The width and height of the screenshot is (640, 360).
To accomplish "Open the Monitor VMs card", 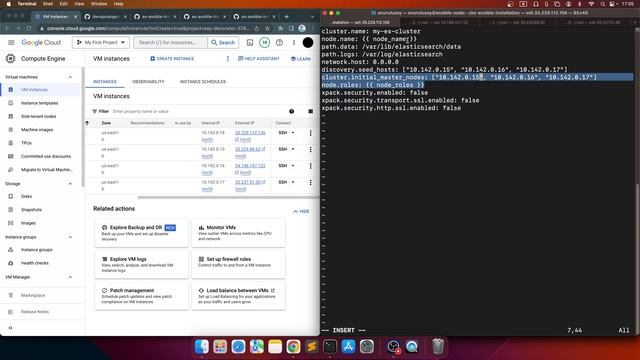I will (238, 233).
